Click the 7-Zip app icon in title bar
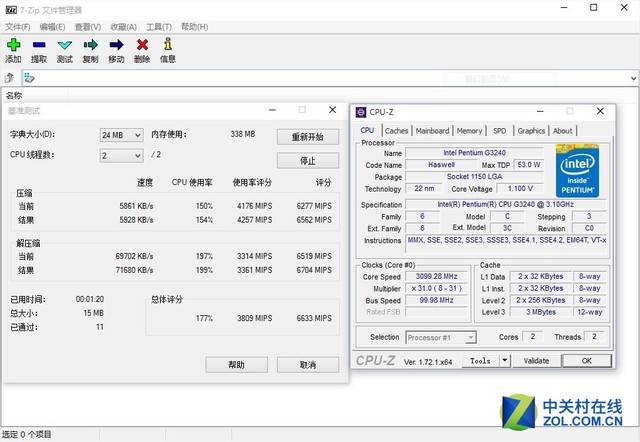The image size is (640, 442). coord(11,9)
